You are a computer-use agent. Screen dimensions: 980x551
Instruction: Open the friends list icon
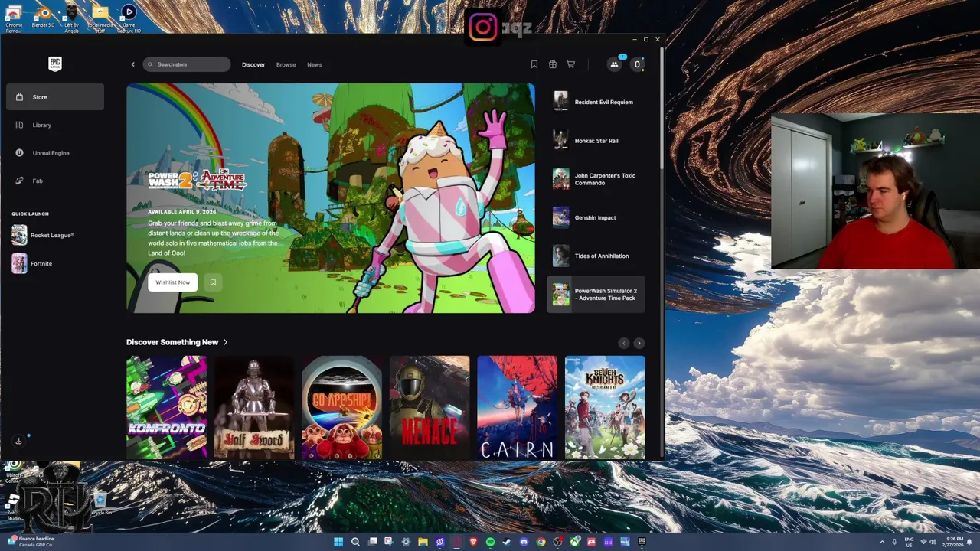614,64
